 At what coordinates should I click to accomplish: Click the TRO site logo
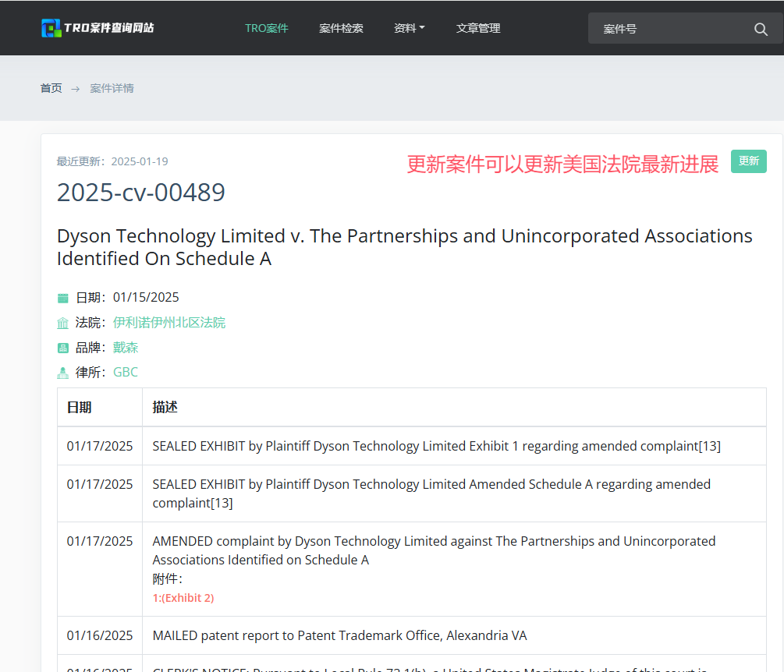point(98,28)
